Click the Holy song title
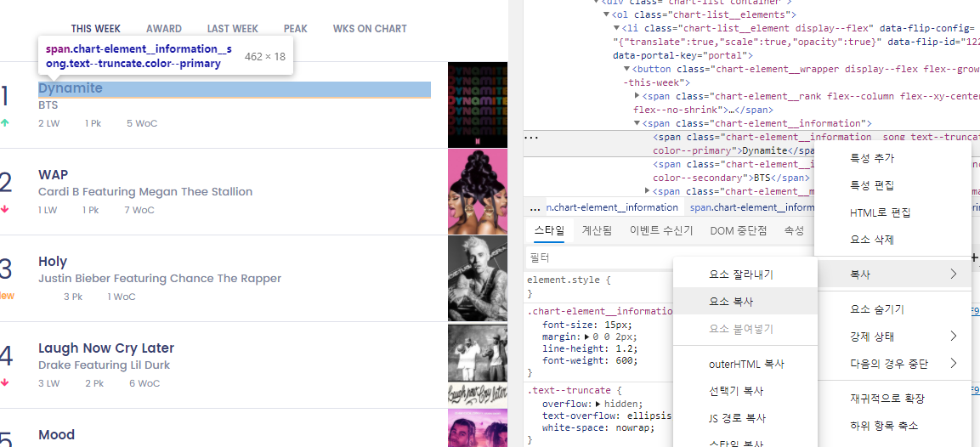The image size is (980, 447). point(53,262)
